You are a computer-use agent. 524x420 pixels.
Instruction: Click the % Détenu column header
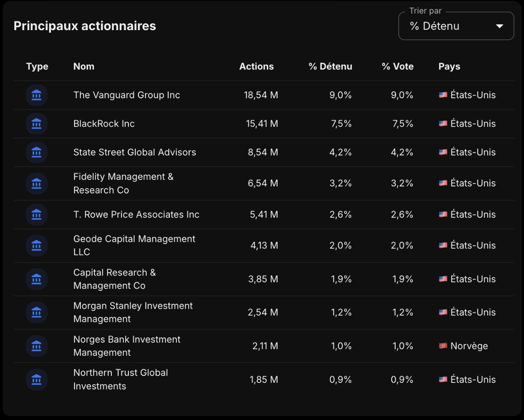[x=330, y=66]
